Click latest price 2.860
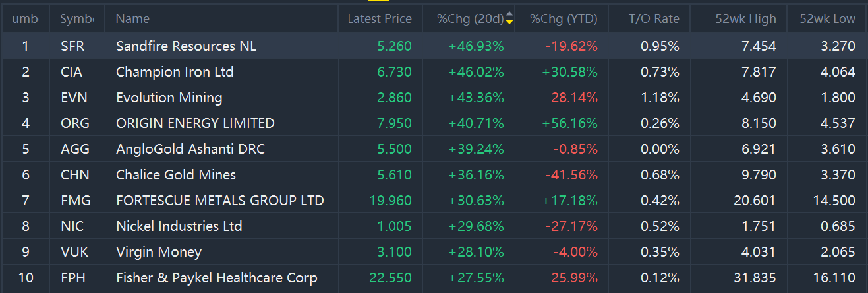 (394, 98)
